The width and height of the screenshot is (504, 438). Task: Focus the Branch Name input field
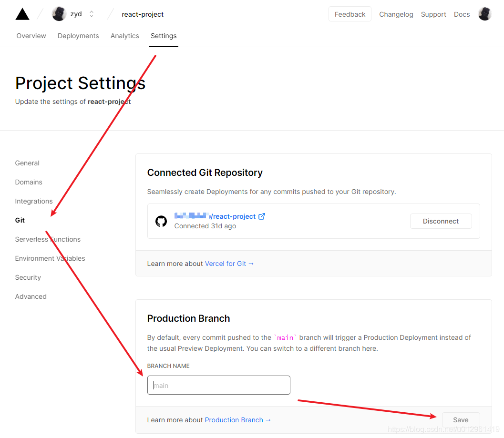coord(218,385)
